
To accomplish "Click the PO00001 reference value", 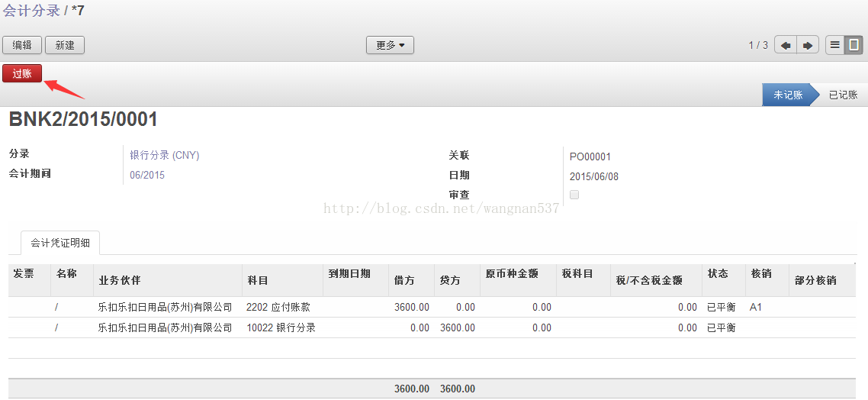I will [x=590, y=156].
